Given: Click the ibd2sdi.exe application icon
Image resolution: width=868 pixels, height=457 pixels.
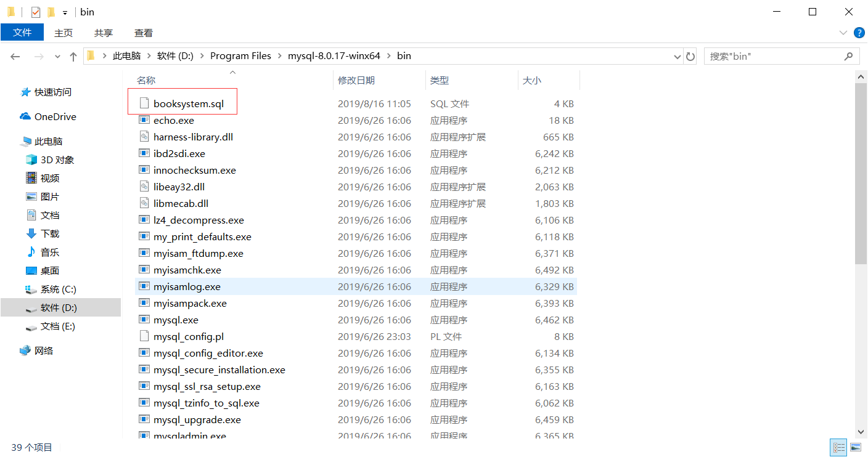Looking at the screenshot, I should point(144,153).
